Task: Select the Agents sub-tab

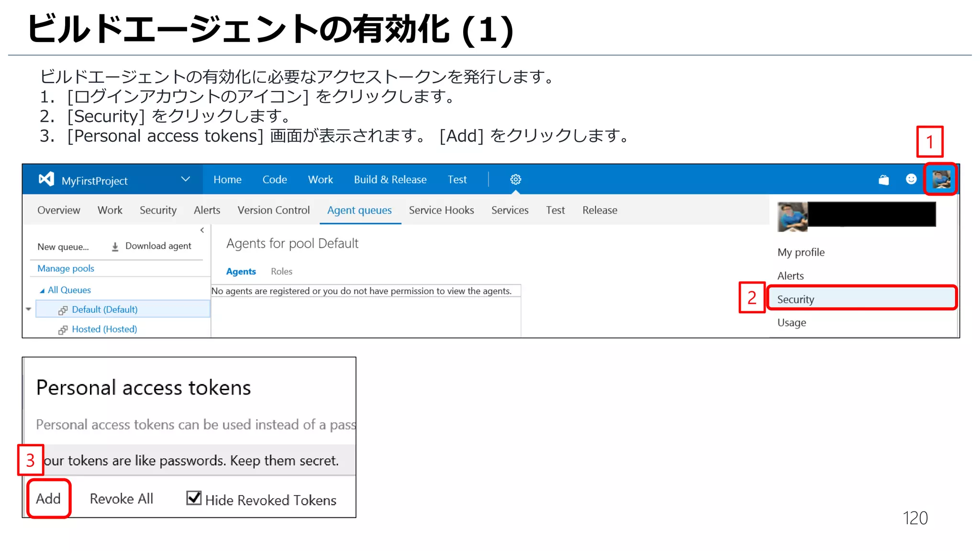Action: click(x=241, y=272)
